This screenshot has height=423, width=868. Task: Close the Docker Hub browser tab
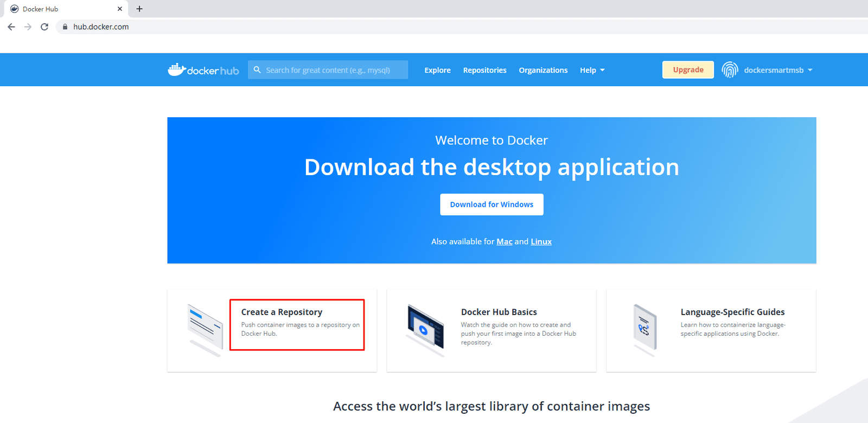pyautogui.click(x=120, y=9)
